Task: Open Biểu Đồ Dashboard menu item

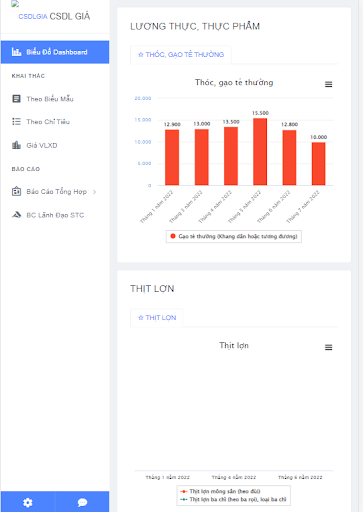Action: [55, 52]
